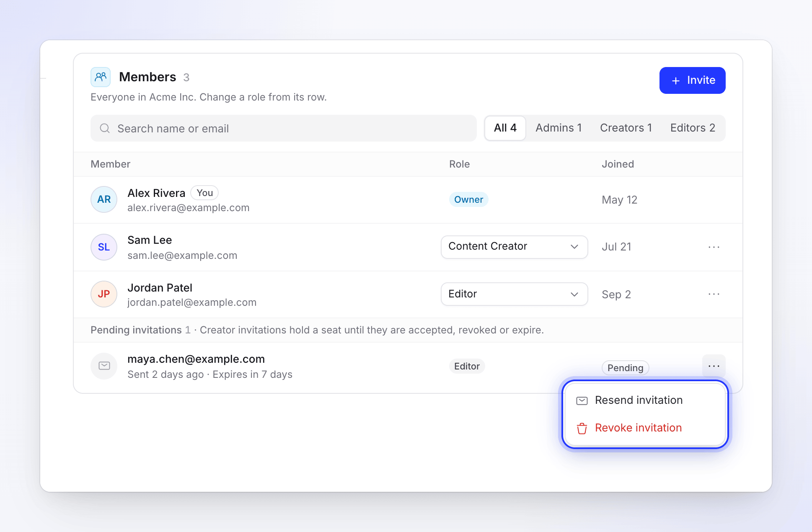Click the May 12 joined date

[x=619, y=200]
